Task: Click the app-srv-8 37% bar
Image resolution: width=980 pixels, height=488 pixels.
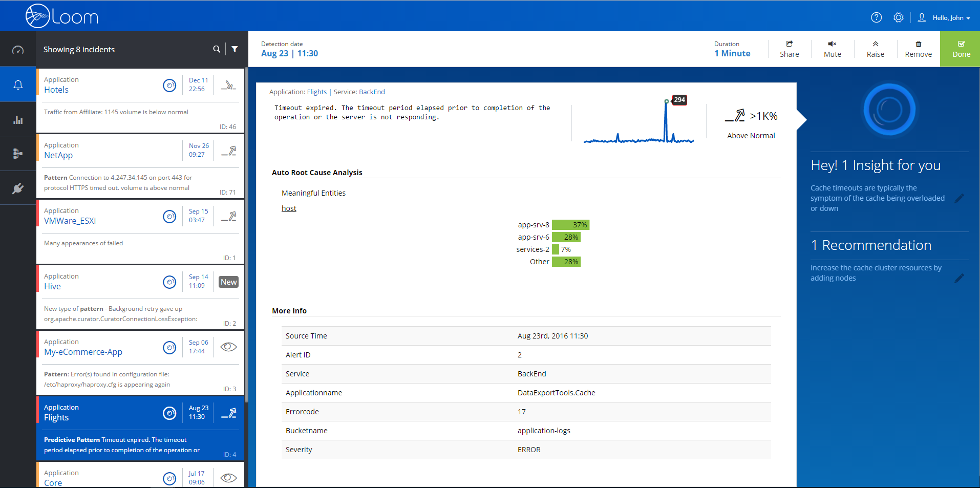Action: (x=570, y=225)
